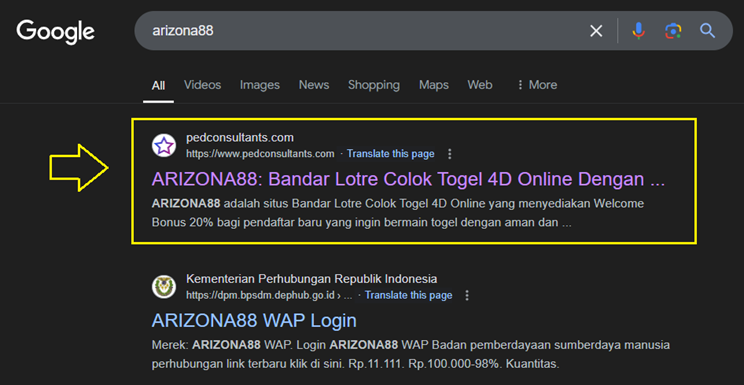744x385 pixels.
Task: Click the Google logo
Action: click(x=56, y=31)
